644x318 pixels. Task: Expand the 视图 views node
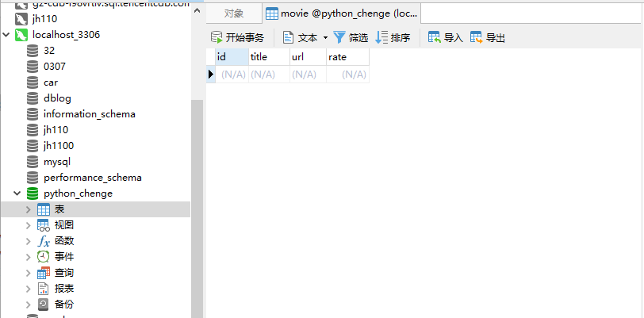[x=28, y=225]
